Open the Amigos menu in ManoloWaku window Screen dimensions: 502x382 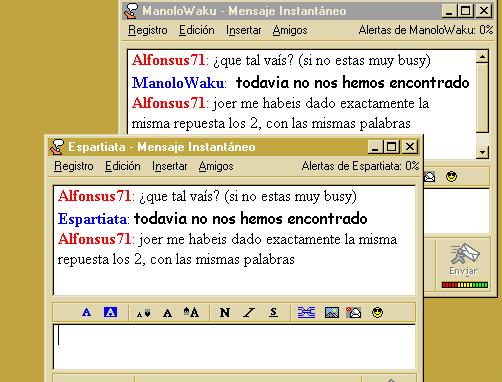click(x=290, y=30)
